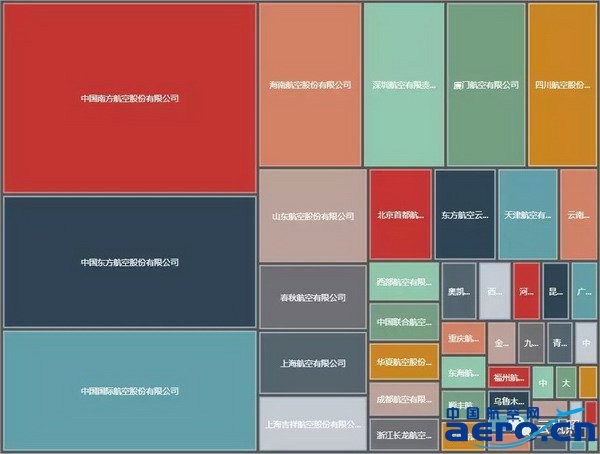600x454 pixels.
Task: Click the 成都航空有限... tile
Action: pyautogui.click(x=404, y=399)
